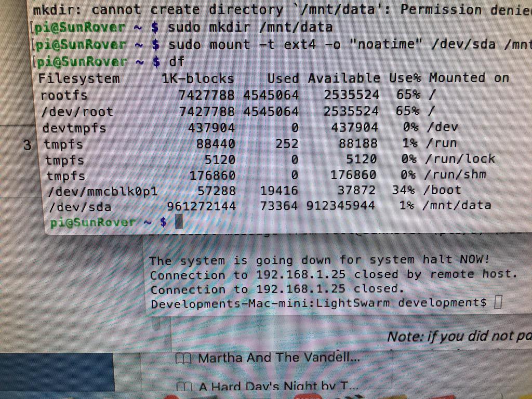Image resolution: width=532 pixels, height=399 pixels.
Task: Select the '57288' blocks value for /boot
Action: (217, 191)
